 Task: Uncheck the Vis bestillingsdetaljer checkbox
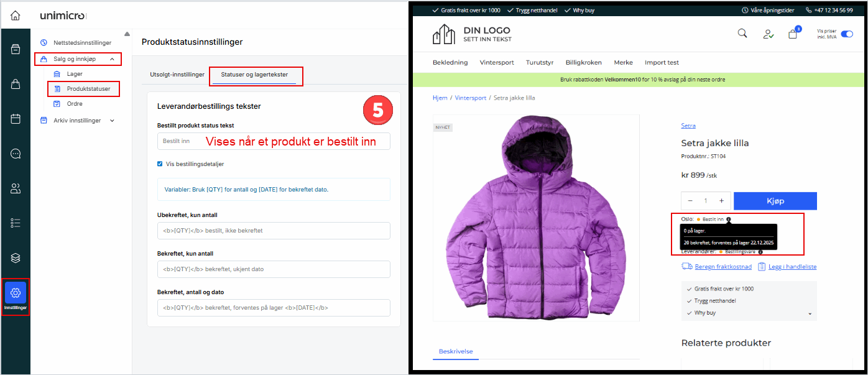160,164
